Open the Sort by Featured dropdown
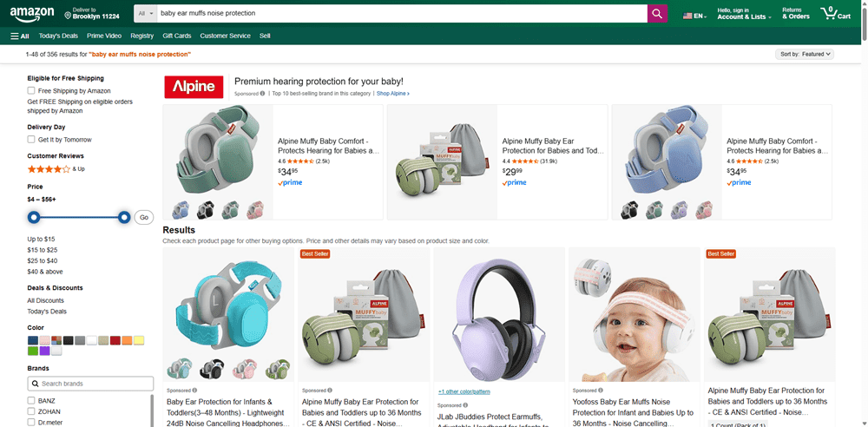The height and width of the screenshot is (427, 868). coord(805,54)
